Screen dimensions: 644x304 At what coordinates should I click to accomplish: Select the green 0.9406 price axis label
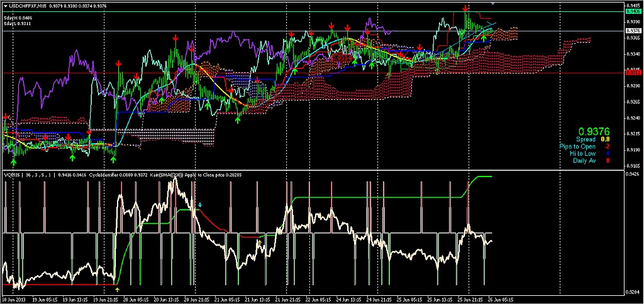[x=633, y=11]
